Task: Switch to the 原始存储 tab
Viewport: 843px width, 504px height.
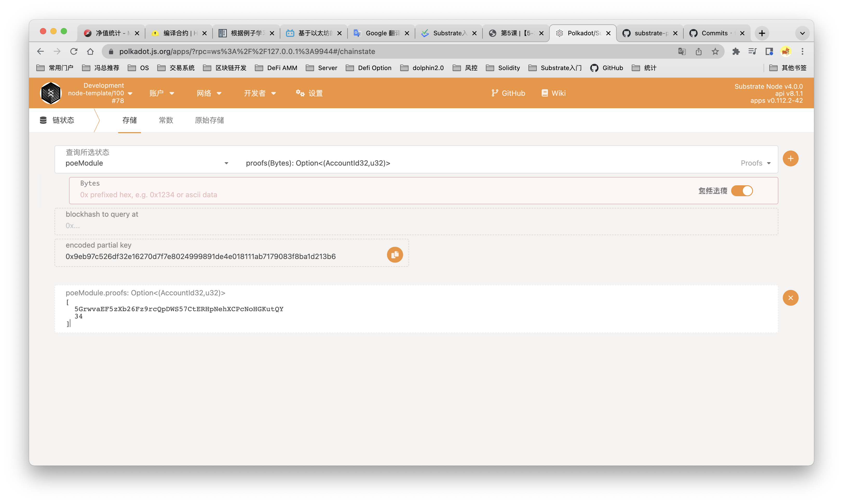Action: (x=209, y=120)
